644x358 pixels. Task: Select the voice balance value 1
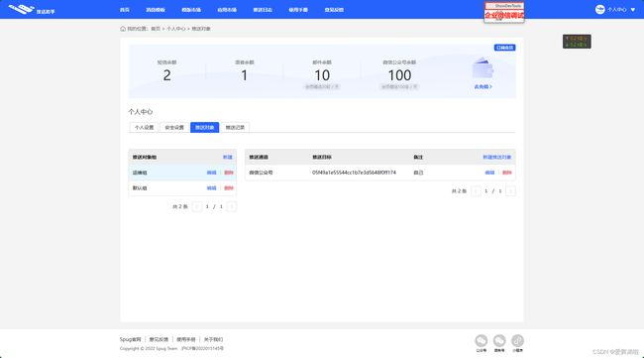(245, 75)
